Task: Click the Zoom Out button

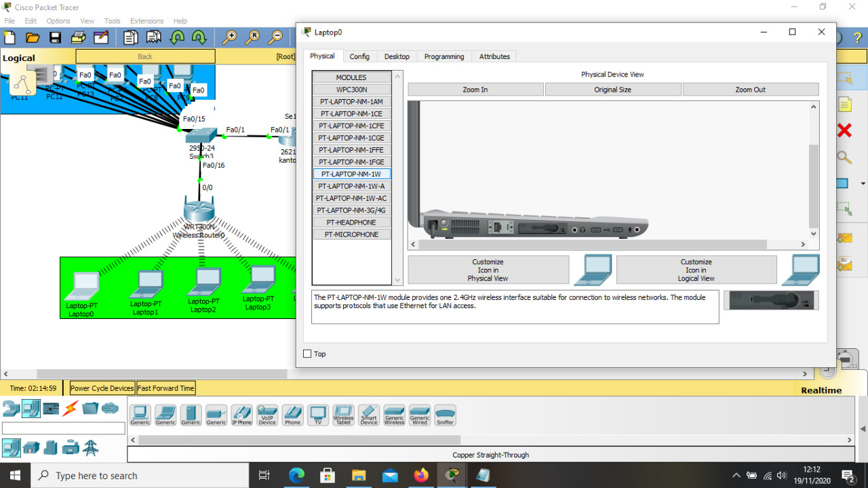Action: pyautogui.click(x=751, y=90)
